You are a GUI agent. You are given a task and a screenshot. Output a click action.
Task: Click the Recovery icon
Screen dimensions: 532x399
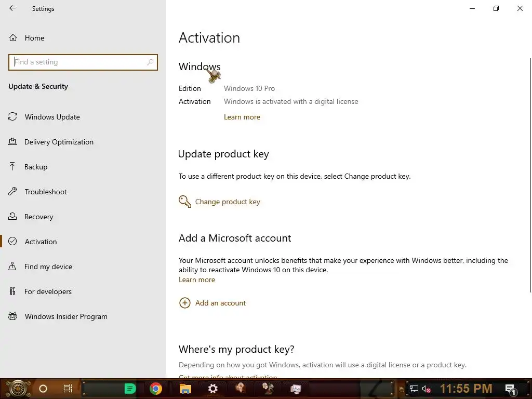click(x=12, y=216)
